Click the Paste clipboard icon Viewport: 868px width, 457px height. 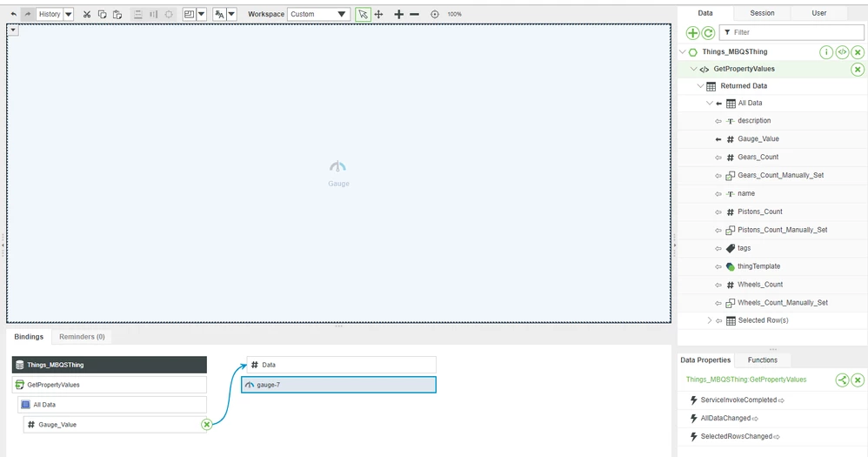pyautogui.click(x=117, y=15)
